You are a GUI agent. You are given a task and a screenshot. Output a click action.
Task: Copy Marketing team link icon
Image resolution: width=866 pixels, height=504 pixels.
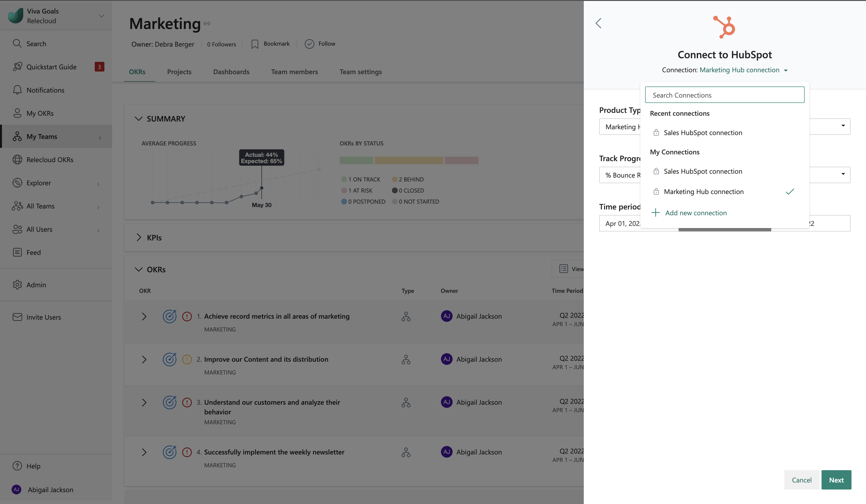pos(207,23)
